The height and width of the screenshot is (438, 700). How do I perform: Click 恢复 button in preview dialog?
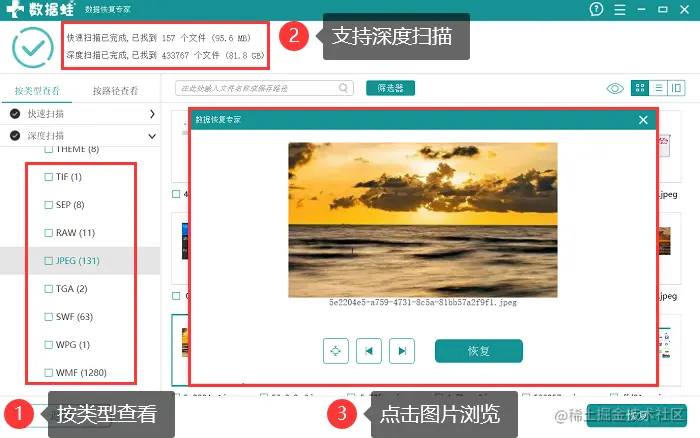coord(479,351)
